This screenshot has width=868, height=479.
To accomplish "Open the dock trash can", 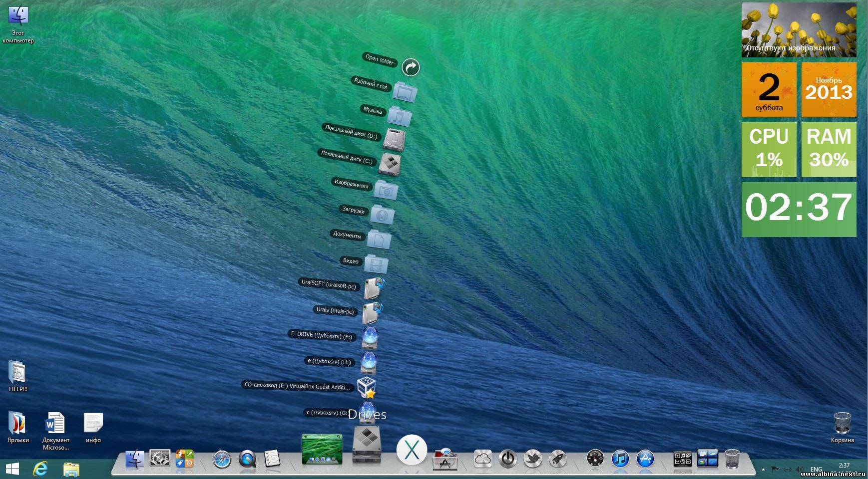I will point(732,459).
